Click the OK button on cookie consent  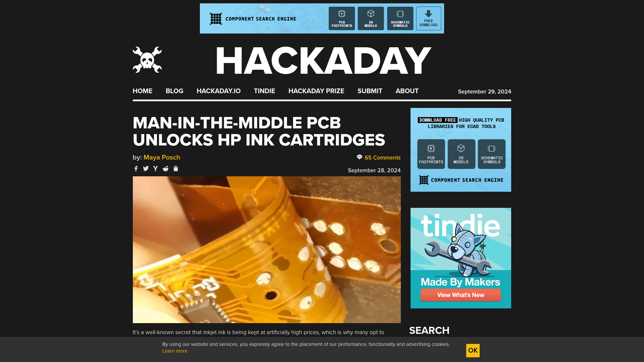pos(473,350)
